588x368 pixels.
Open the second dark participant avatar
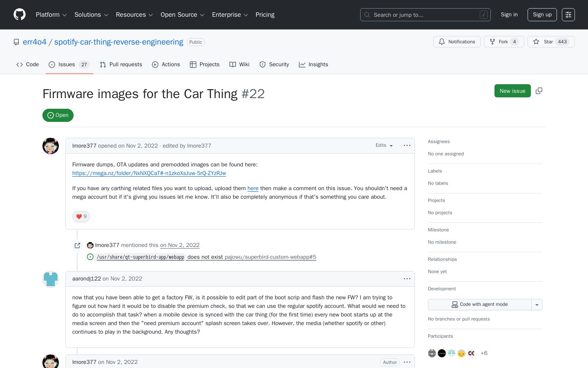click(x=442, y=353)
